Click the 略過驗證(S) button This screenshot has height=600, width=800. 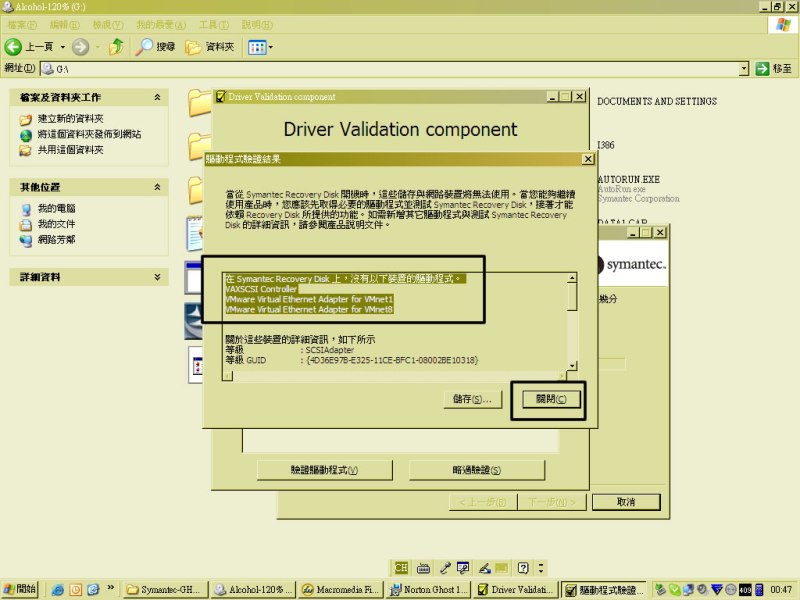(x=477, y=470)
